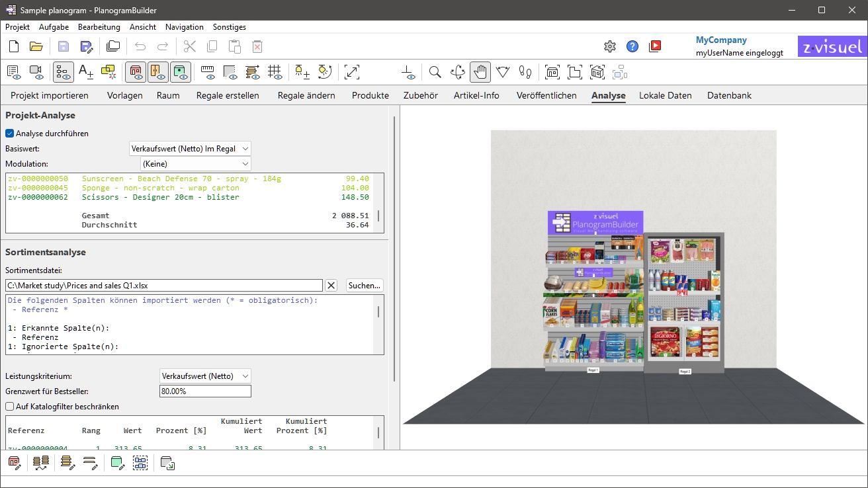Screen dimensions: 868x488
Task: Click the Grenzwert für Bestseller field
Action: click(x=205, y=391)
